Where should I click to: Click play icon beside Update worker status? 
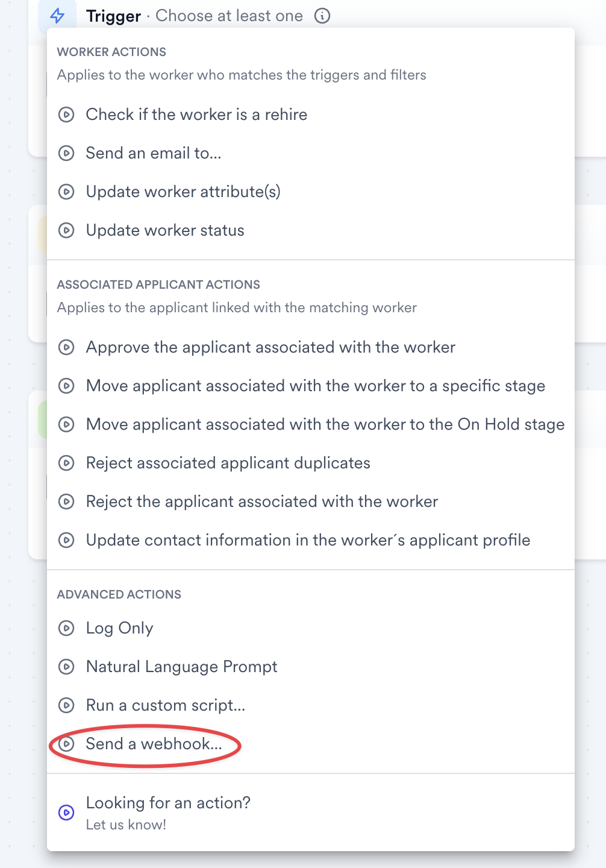(x=66, y=230)
